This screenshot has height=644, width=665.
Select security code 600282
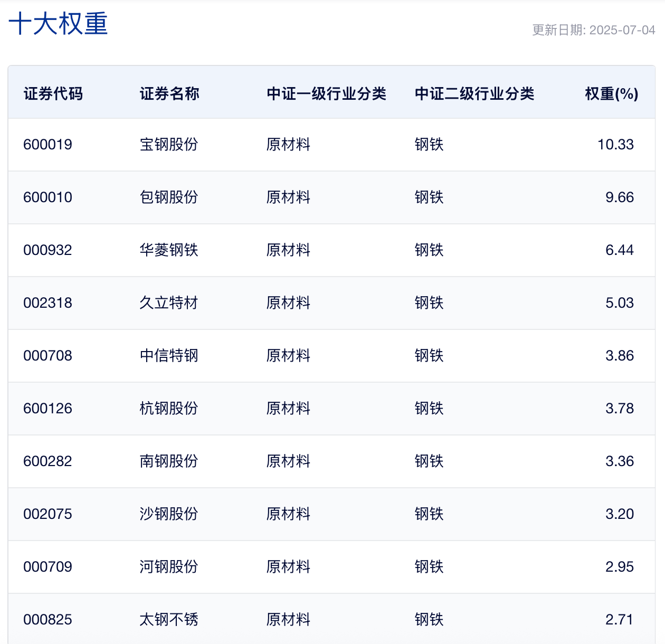[x=48, y=461]
